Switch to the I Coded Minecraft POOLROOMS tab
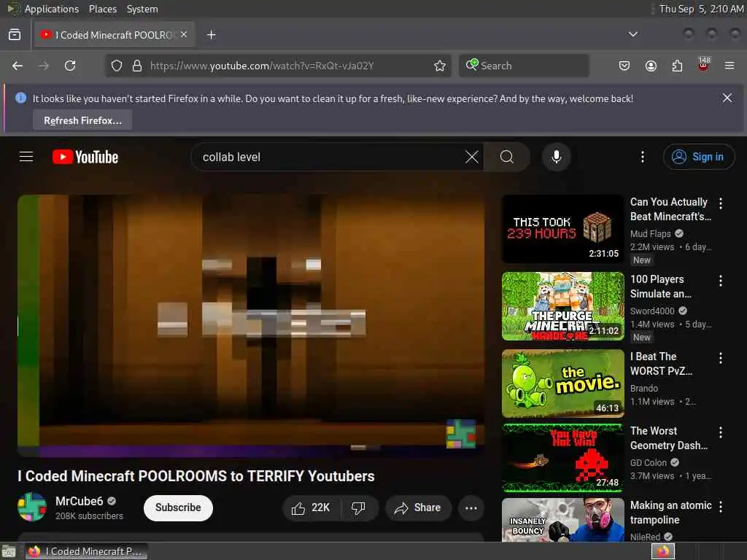 pos(115,35)
